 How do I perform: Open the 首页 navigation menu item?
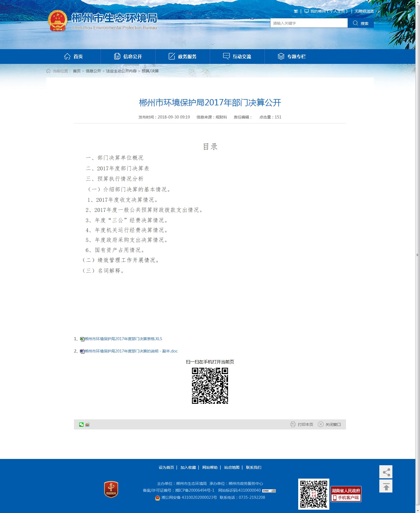point(73,57)
